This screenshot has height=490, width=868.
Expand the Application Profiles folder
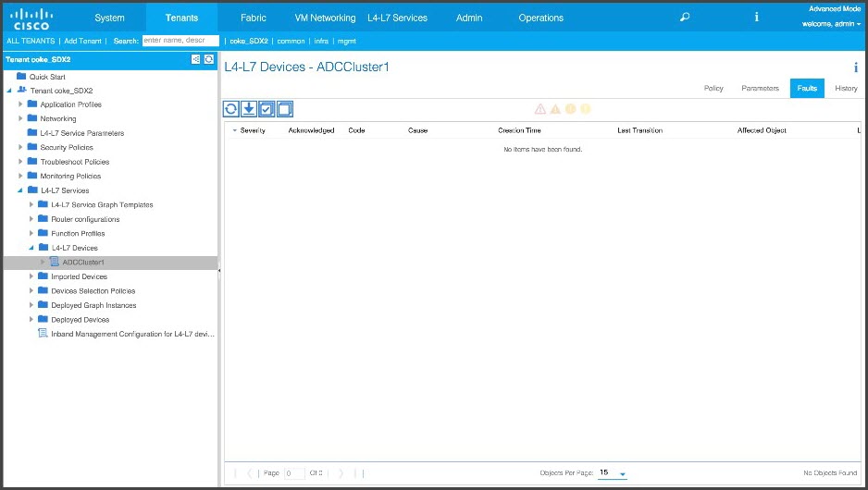pyautogui.click(x=20, y=104)
